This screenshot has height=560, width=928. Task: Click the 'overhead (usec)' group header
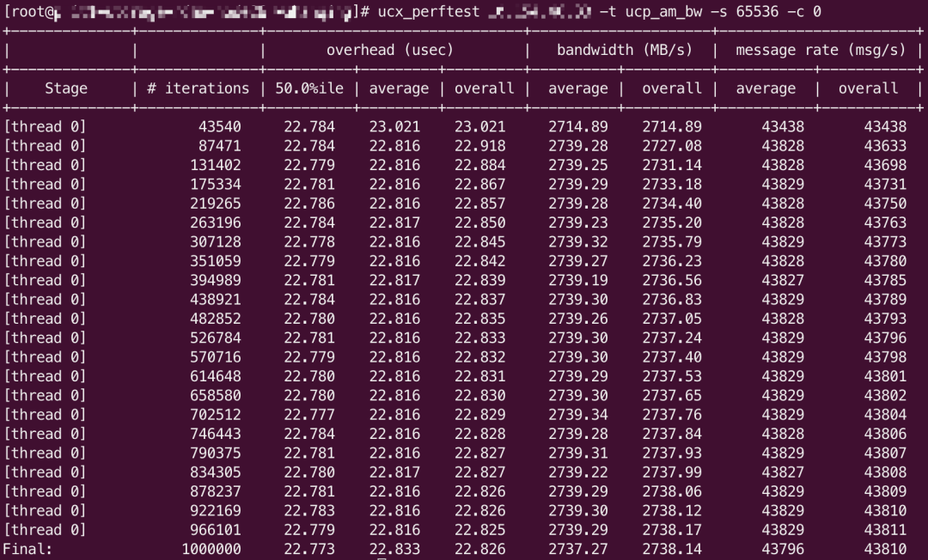click(x=390, y=51)
